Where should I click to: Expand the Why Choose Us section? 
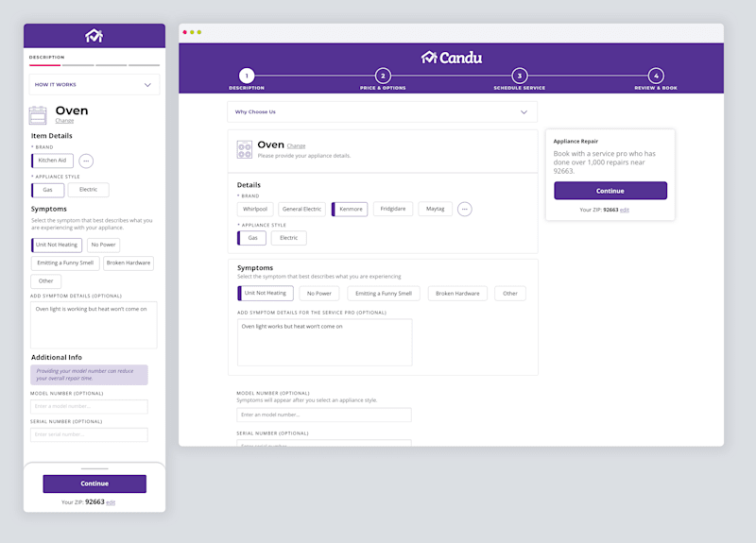click(x=383, y=111)
